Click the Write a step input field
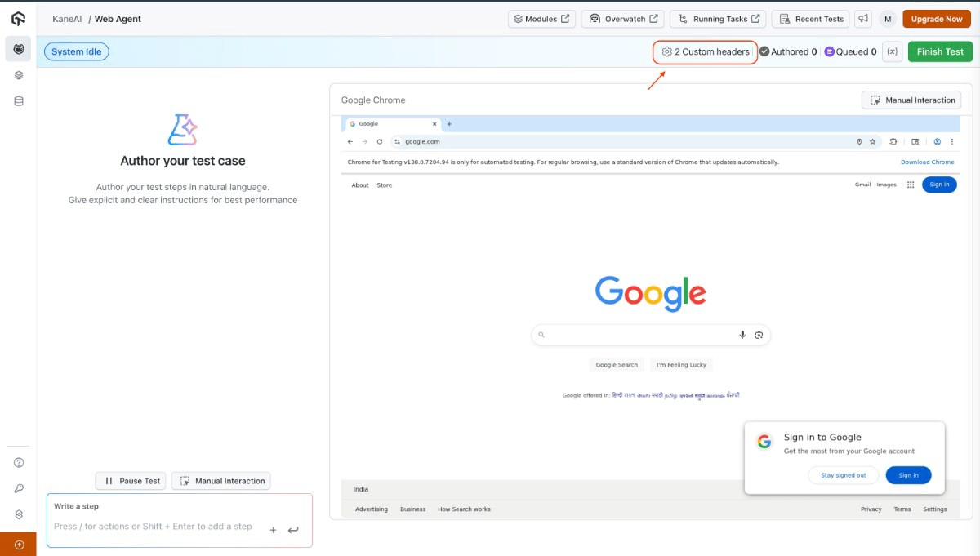The width and height of the screenshot is (980, 556). point(155,527)
